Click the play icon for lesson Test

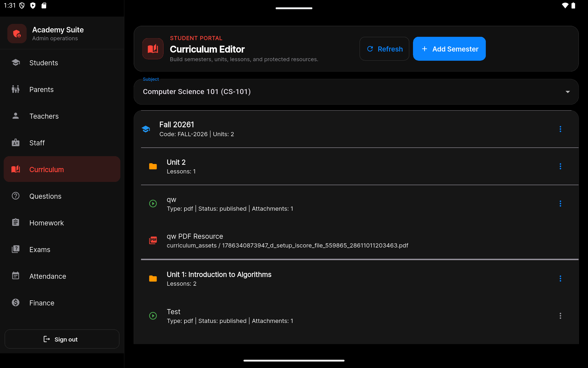click(153, 316)
